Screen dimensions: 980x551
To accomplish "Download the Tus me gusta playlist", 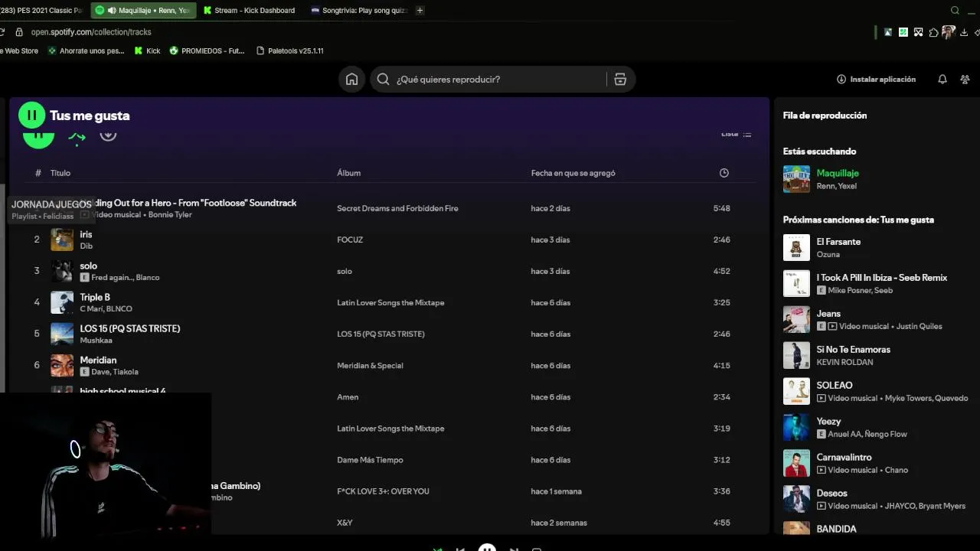I will pyautogui.click(x=108, y=135).
